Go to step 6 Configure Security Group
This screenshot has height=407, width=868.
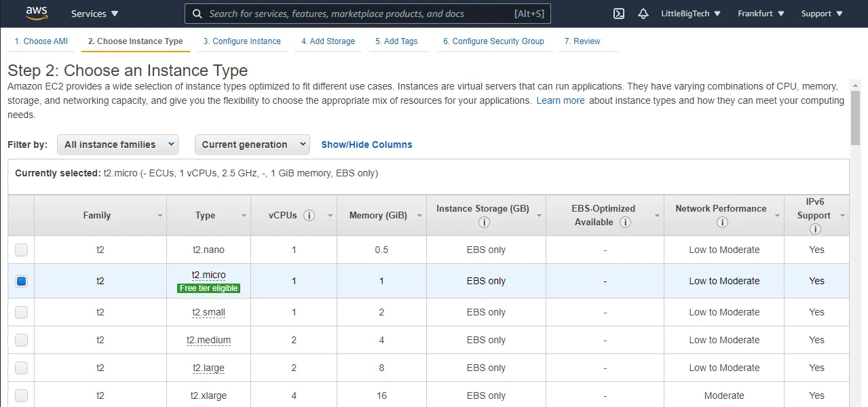[493, 41]
